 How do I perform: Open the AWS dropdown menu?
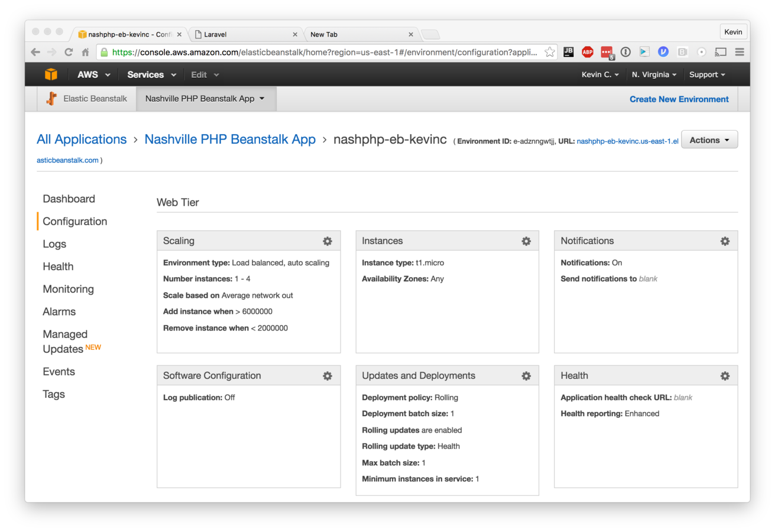point(94,74)
